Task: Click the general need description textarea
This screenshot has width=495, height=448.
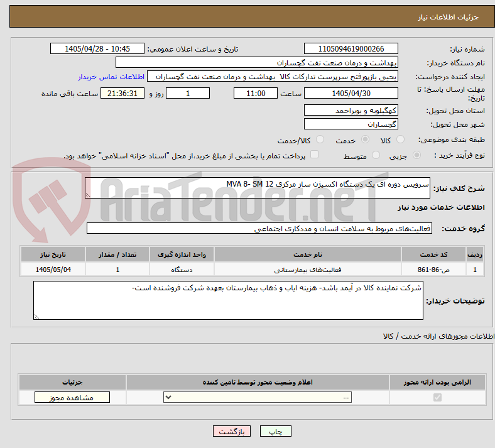Action: (x=258, y=188)
